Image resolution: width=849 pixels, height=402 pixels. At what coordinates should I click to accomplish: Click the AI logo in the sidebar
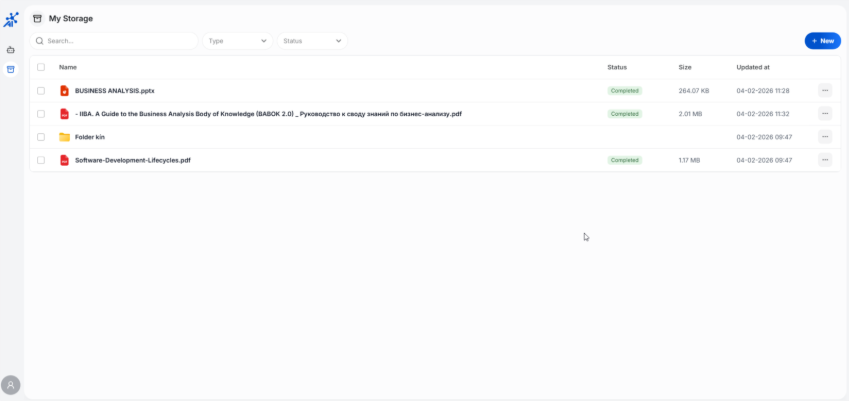pos(11,19)
